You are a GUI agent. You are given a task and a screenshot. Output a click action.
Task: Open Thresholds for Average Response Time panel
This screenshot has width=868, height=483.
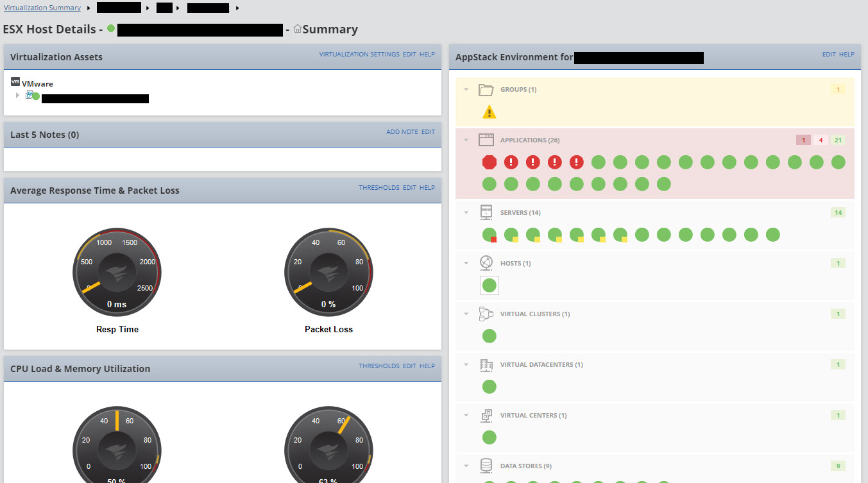(x=379, y=188)
